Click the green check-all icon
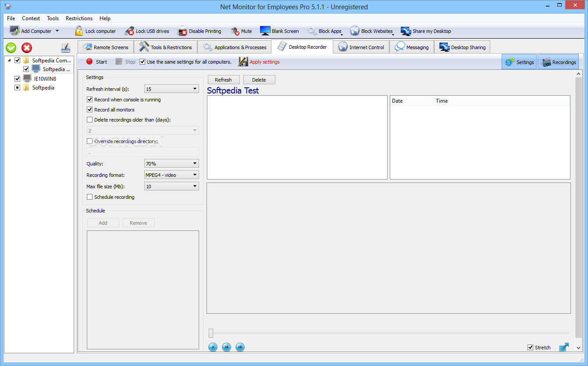This screenshot has width=588, height=366. [11, 48]
